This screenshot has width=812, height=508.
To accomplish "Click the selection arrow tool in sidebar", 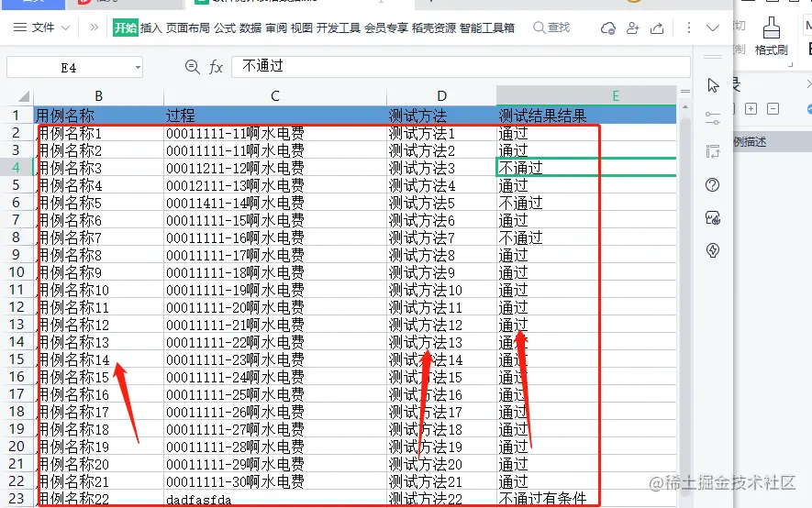I will (713, 85).
